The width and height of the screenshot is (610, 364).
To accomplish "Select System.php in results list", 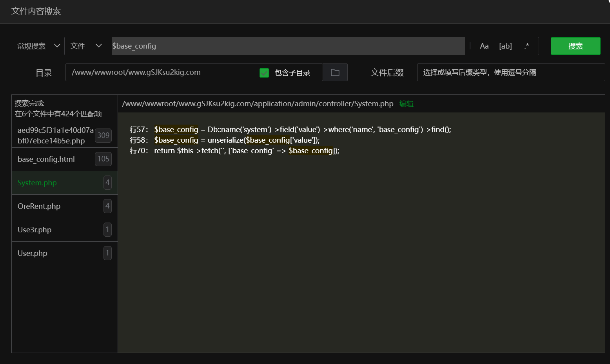I will (37, 183).
